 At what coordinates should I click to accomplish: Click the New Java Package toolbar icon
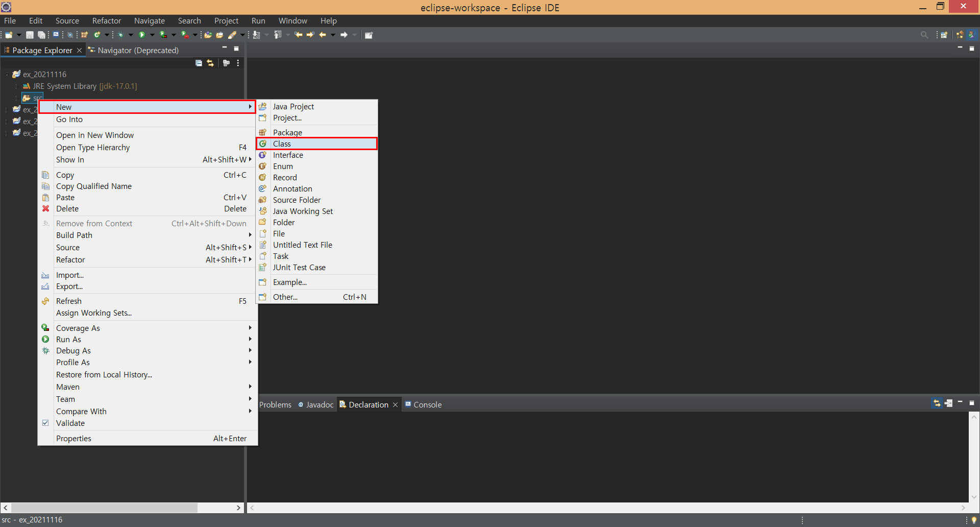84,35
